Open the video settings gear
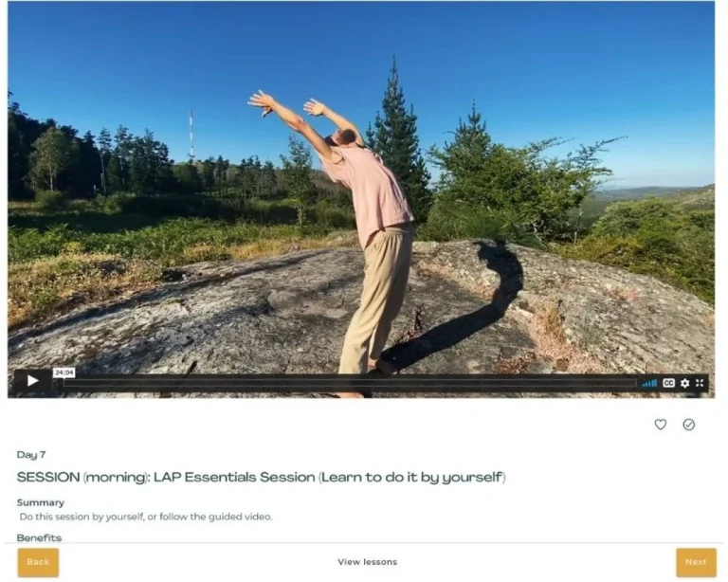Screen dimensions: 728x582 point(684,383)
